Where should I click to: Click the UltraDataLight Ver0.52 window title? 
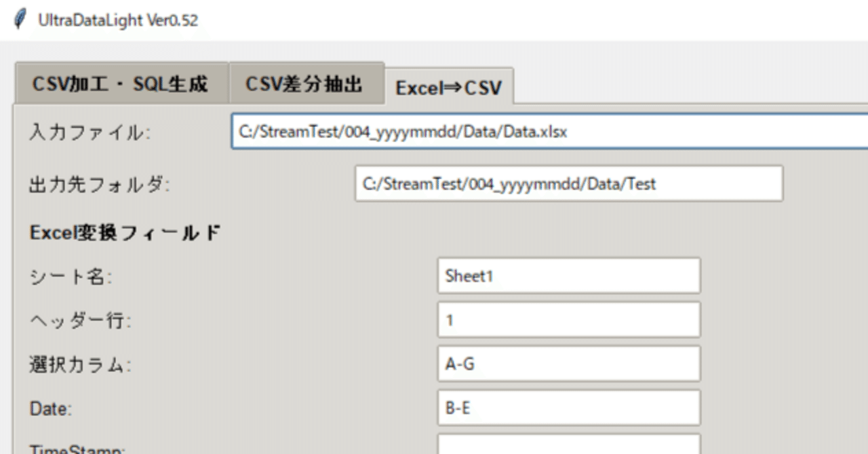[x=118, y=20]
